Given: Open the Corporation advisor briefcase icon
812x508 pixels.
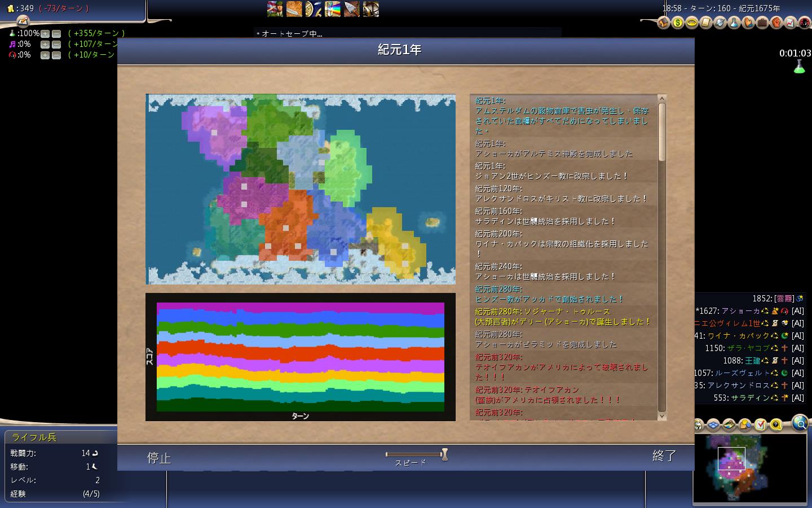Looking at the screenshot, I should (762, 23).
